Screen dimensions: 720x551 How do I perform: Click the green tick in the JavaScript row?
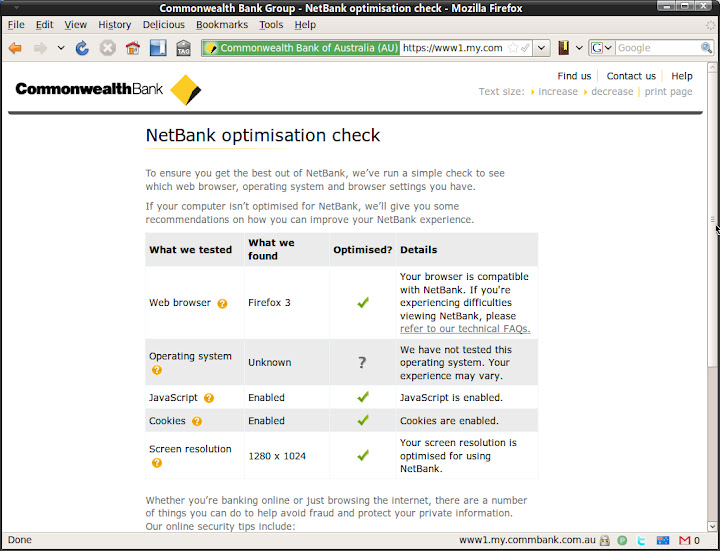[363, 397]
